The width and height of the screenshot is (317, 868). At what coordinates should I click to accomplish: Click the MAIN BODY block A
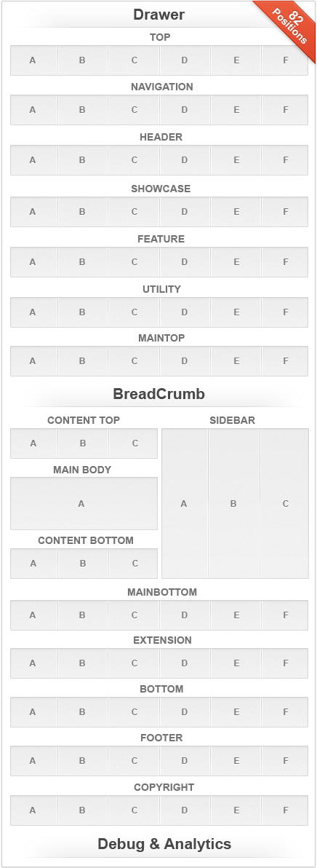84,504
